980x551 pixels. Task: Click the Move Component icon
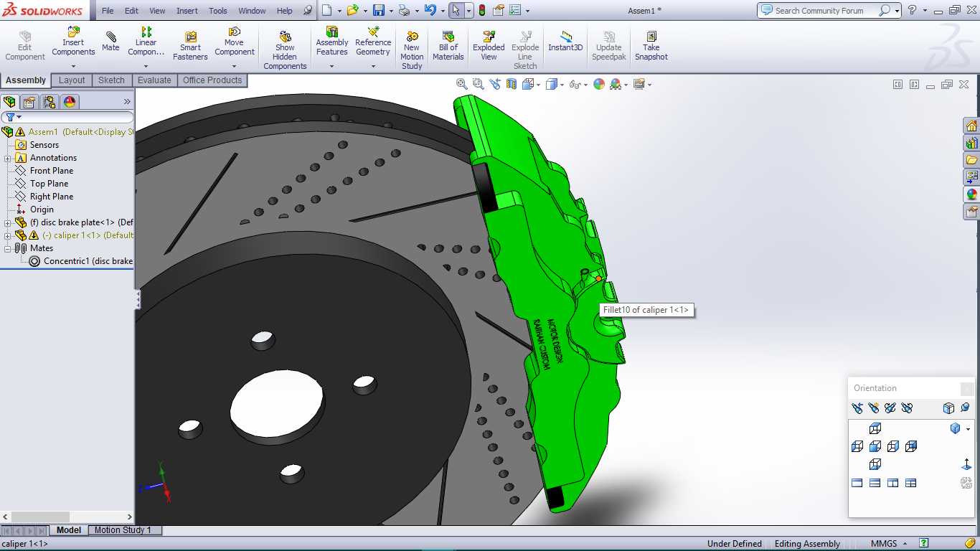235,32
